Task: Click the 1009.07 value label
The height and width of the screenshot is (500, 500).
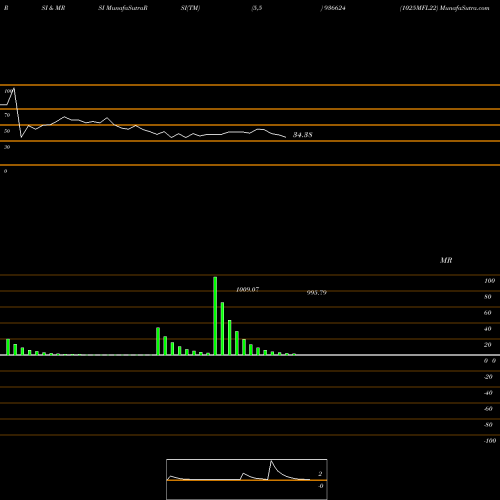Action: (247, 289)
